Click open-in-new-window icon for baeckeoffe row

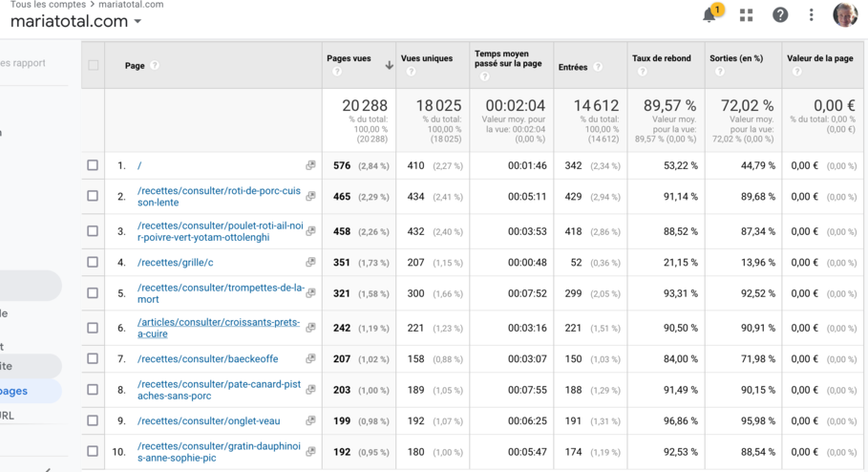[310, 359]
